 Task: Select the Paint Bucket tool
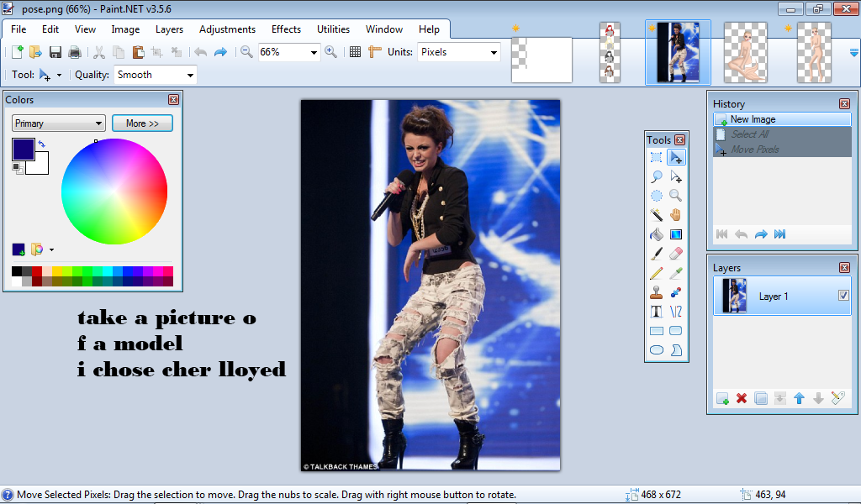[656, 234]
